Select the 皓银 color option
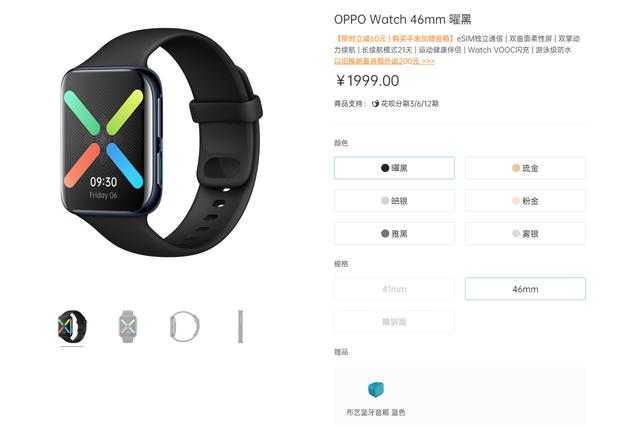The height and width of the screenshot is (426, 640). point(394,200)
